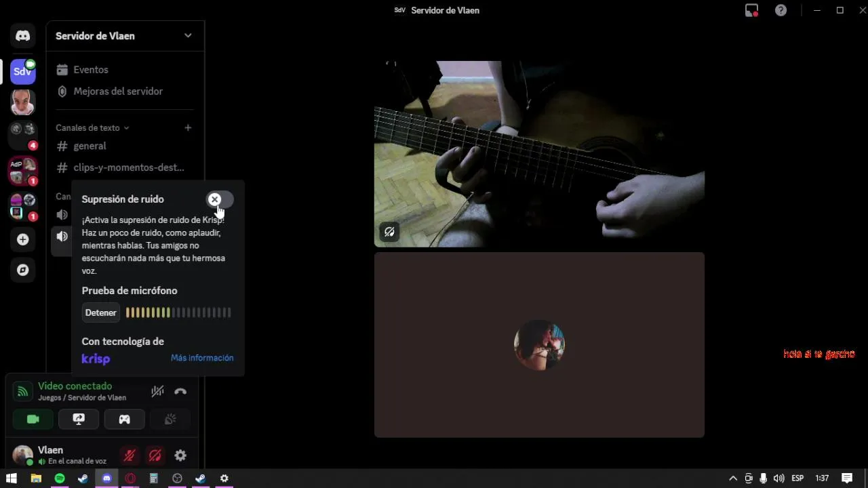Select the Sdv server icon
This screenshot has width=868, height=488.
coord(22,71)
